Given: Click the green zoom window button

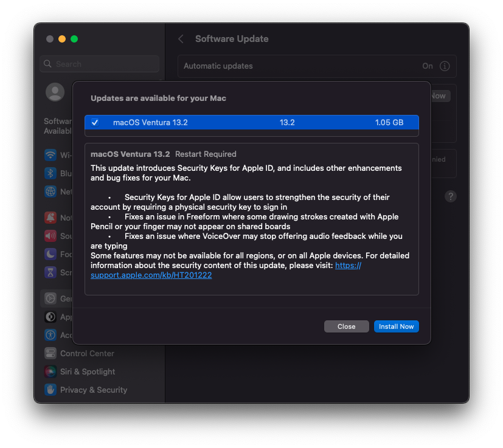Looking at the screenshot, I should point(74,39).
